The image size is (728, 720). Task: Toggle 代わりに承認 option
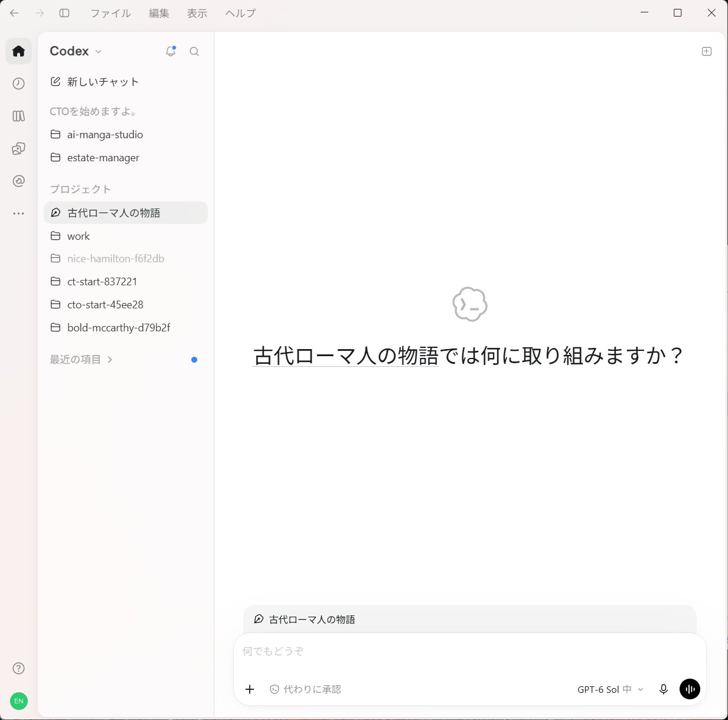point(305,689)
